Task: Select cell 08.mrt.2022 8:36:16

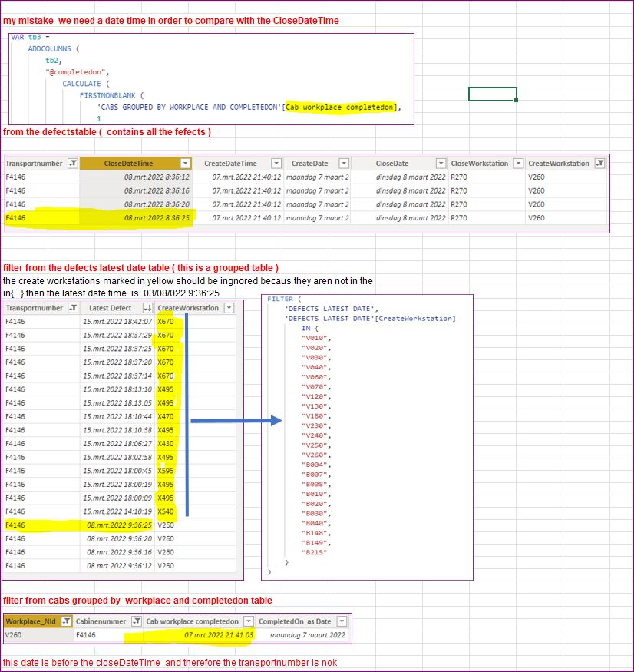Action: (x=135, y=190)
